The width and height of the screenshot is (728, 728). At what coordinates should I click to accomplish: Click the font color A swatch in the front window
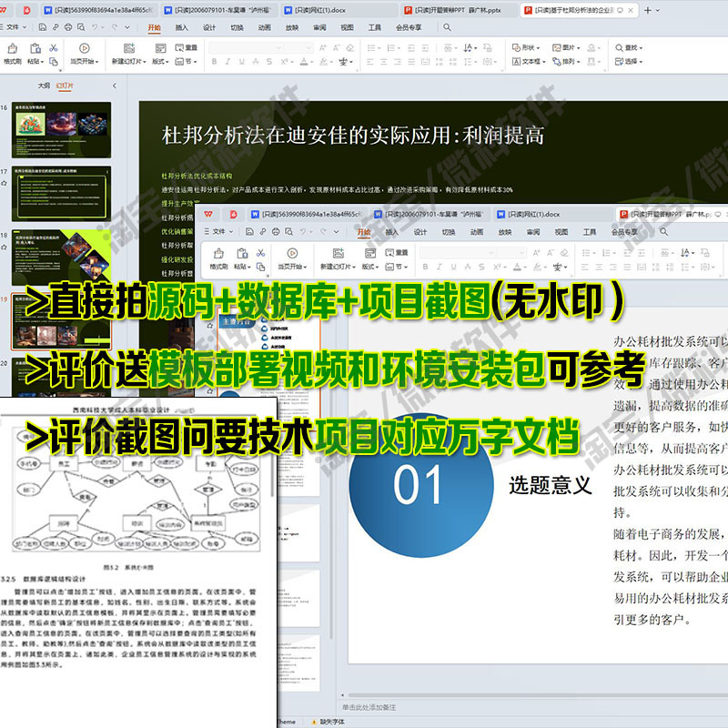517,267
